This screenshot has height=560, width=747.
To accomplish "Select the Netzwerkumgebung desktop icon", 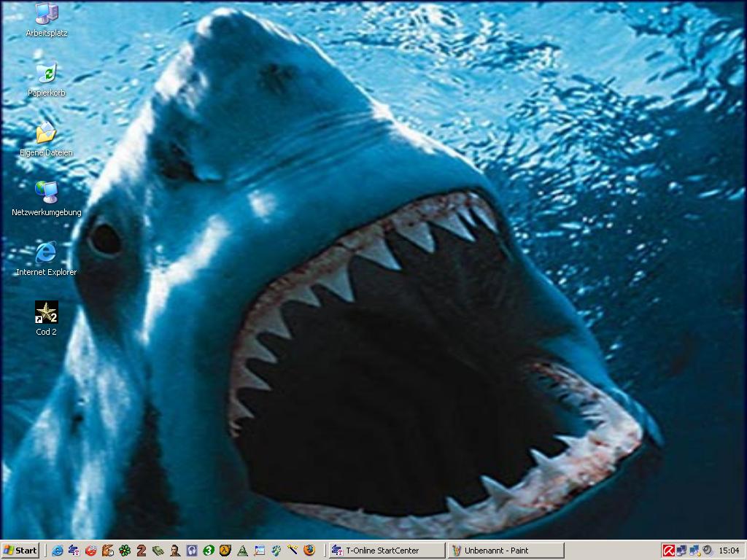I will [x=46, y=199].
